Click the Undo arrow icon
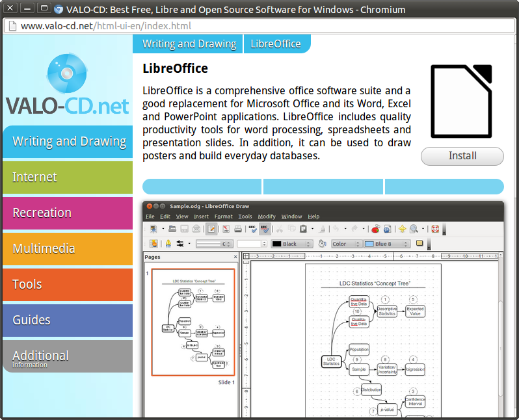 pos(336,229)
